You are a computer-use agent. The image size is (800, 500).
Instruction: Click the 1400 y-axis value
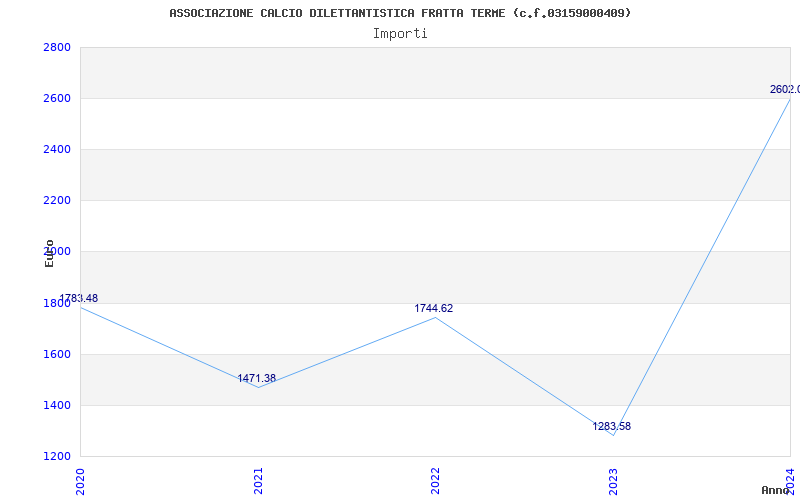[x=57, y=406]
